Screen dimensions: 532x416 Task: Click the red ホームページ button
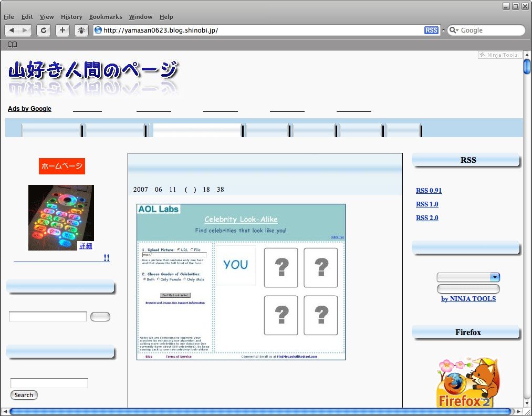[x=62, y=166]
